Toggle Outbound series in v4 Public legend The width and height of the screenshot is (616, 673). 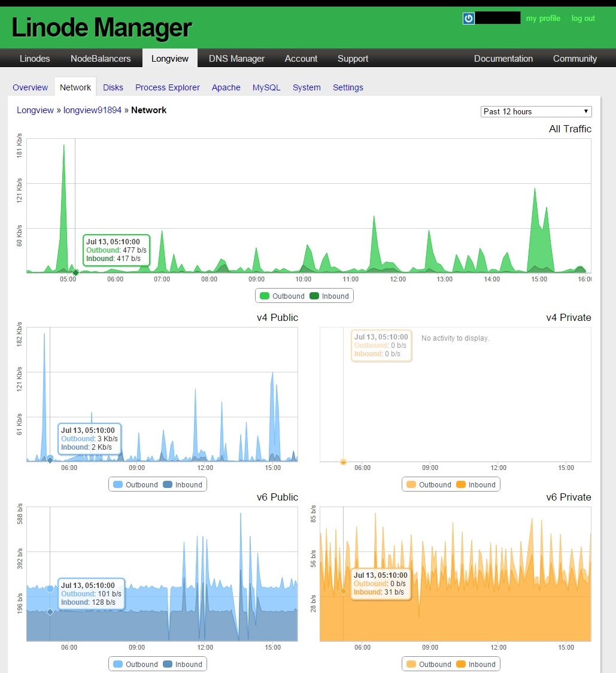[135, 484]
